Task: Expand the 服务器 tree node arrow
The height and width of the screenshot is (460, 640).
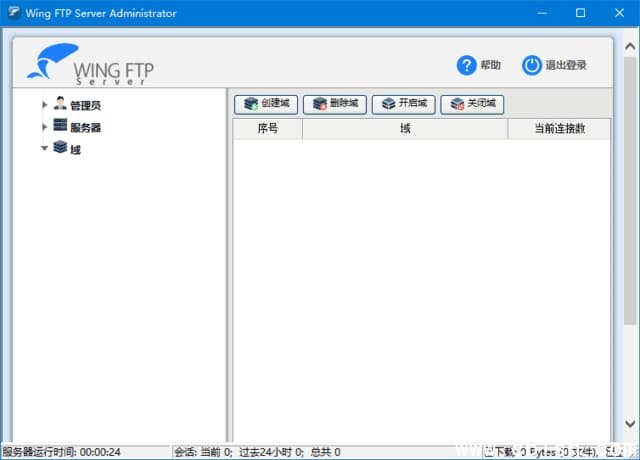Action: (x=44, y=127)
